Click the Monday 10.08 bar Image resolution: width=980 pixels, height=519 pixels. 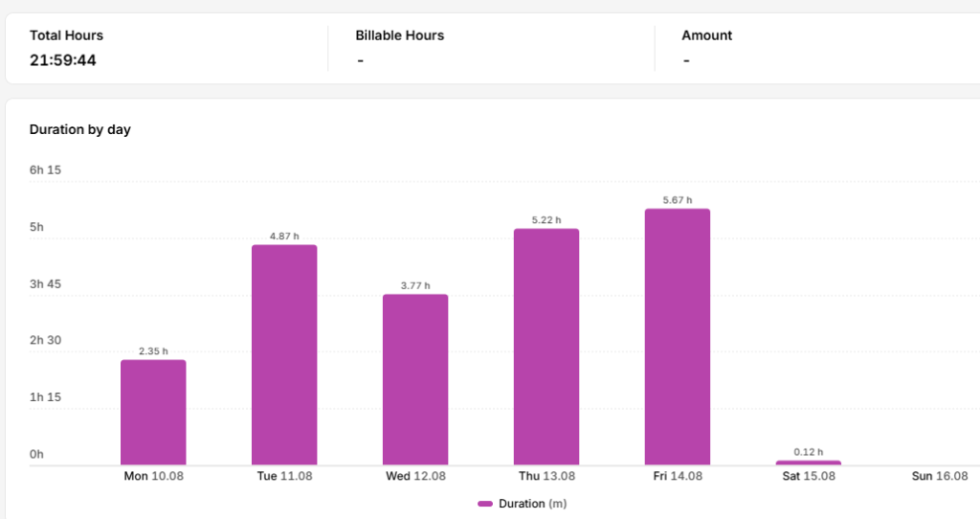153,412
